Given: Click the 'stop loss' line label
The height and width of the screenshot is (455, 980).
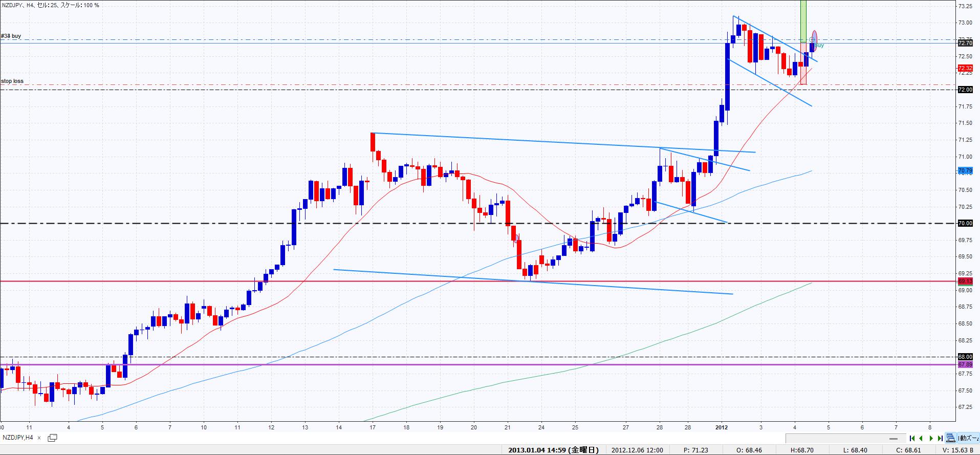Looking at the screenshot, I should (x=12, y=81).
